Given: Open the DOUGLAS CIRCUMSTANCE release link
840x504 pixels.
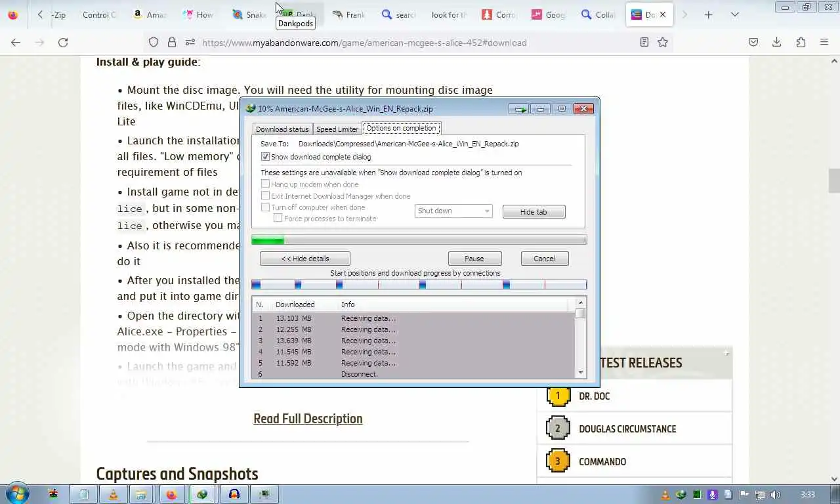Looking at the screenshot, I should 627,429.
